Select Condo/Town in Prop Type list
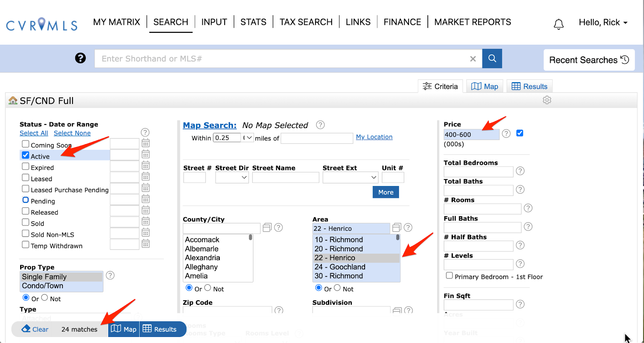 pyautogui.click(x=62, y=286)
